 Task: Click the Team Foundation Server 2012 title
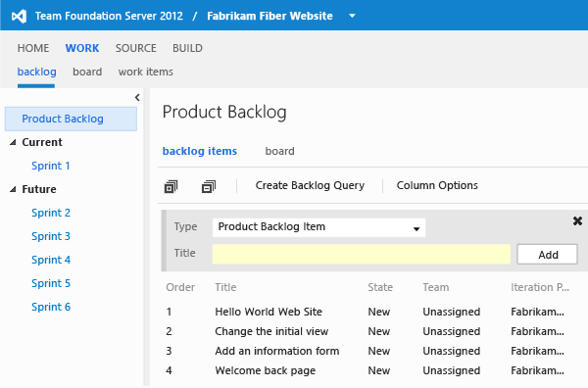click(109, 16)
